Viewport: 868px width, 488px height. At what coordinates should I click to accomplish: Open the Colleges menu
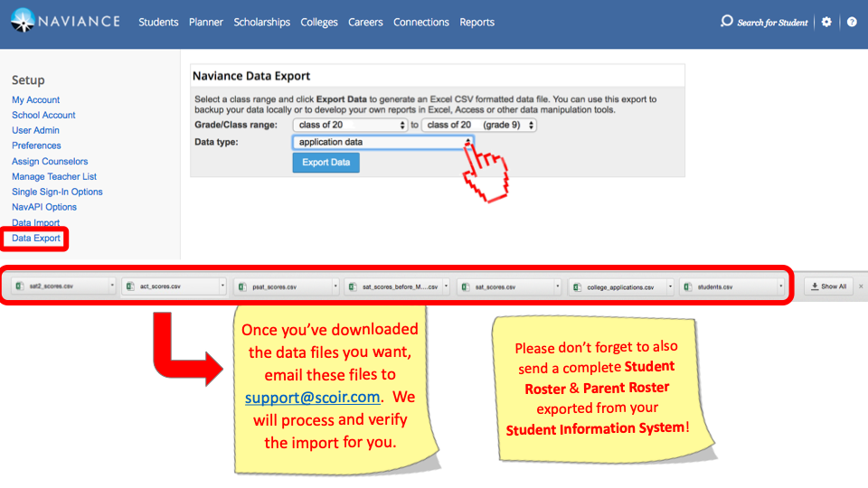coord(319,22)
